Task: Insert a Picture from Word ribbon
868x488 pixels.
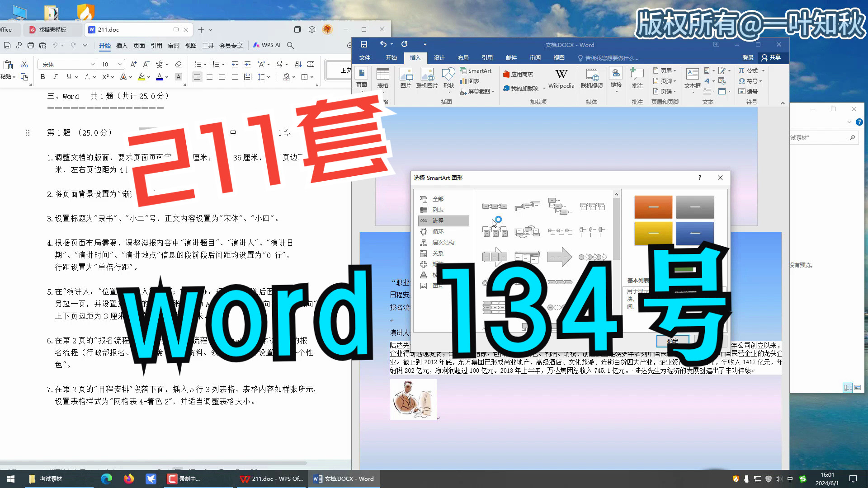Action: [406, 78]
